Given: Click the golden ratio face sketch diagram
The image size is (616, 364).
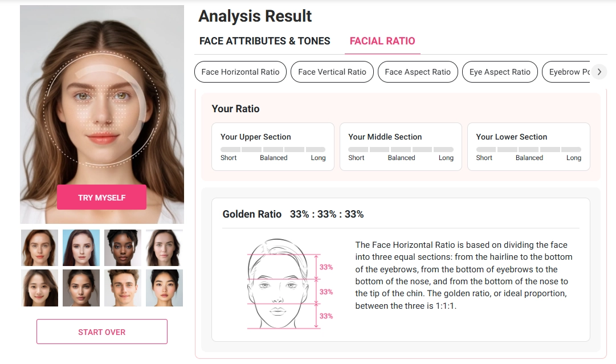Looking at the screenshot, I should (282, 284).
